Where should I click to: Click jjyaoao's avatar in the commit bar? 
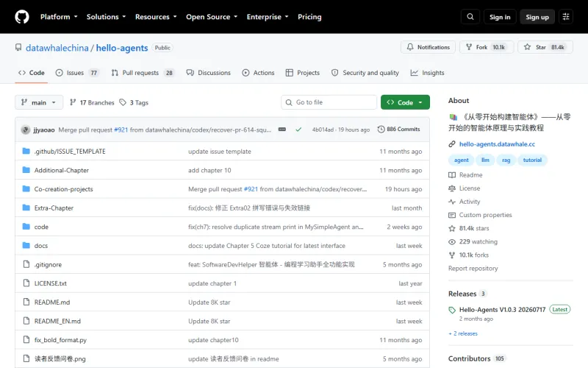pos(26,130)
